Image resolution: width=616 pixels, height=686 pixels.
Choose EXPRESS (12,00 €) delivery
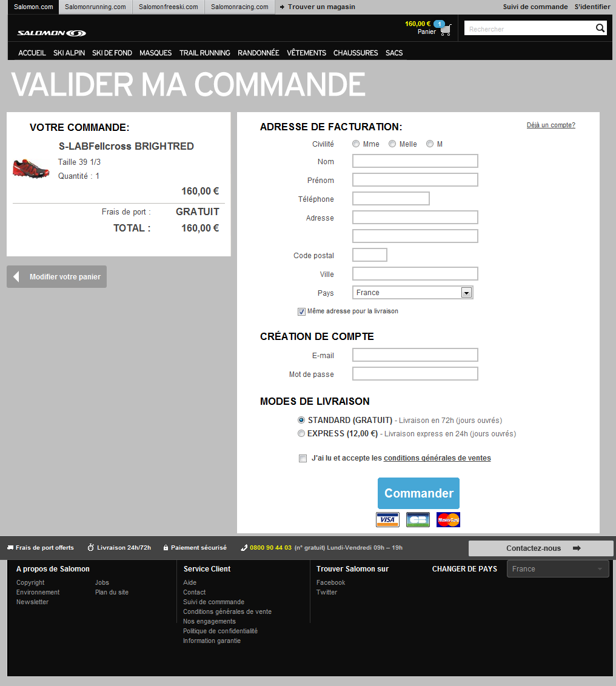pyautogui.click(x=301, y=433)
